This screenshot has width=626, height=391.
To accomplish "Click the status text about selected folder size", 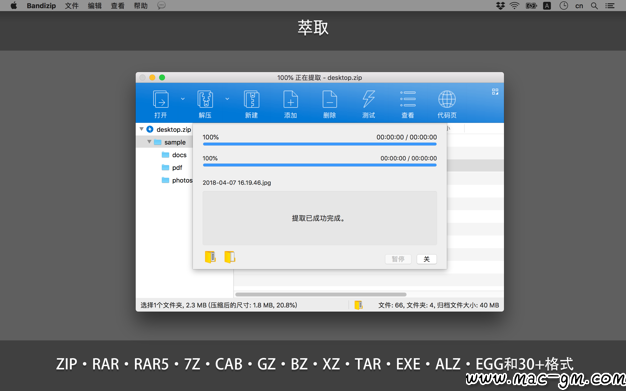I will coord(219,305).
